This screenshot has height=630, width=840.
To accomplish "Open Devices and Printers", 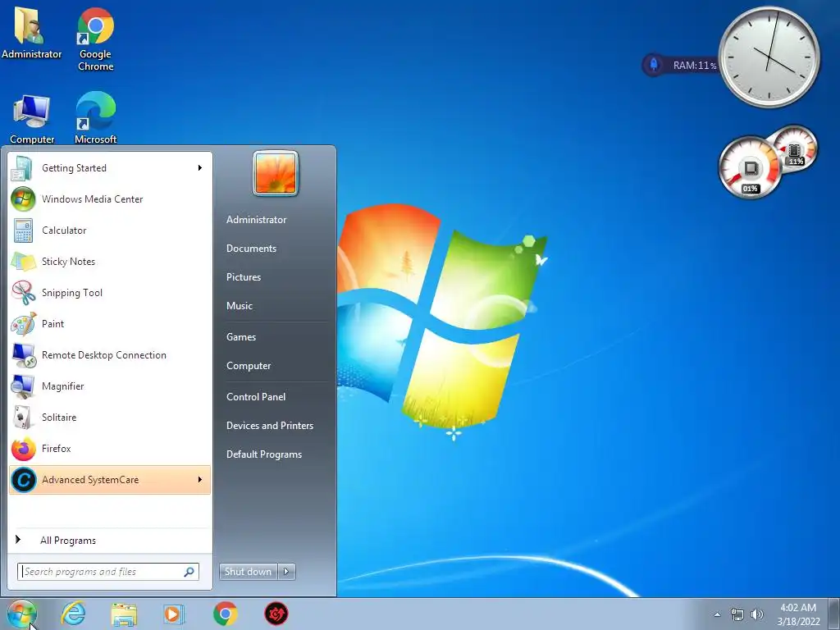I will coord(269,426).
